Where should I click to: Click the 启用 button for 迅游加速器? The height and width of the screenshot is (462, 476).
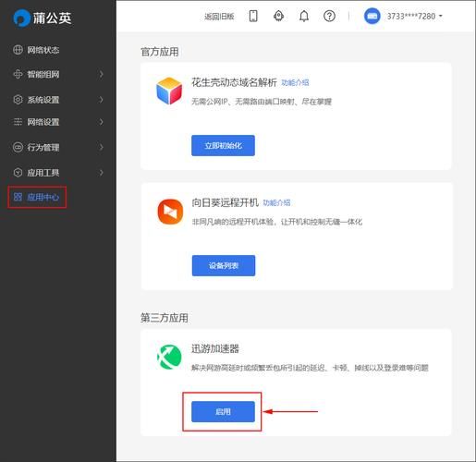point(223,411)
